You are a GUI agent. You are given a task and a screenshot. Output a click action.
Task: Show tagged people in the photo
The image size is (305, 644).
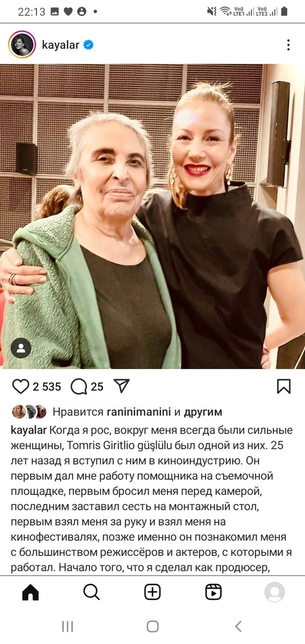tap(21, 348)
